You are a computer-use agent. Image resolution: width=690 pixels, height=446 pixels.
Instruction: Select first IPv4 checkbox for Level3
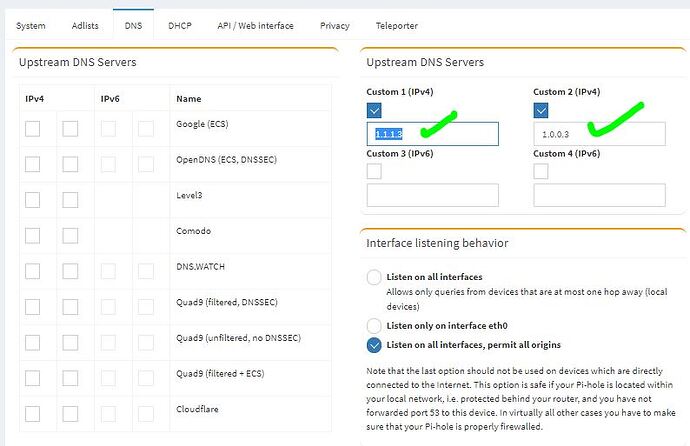pyautogui.click(x=33, y=200)
